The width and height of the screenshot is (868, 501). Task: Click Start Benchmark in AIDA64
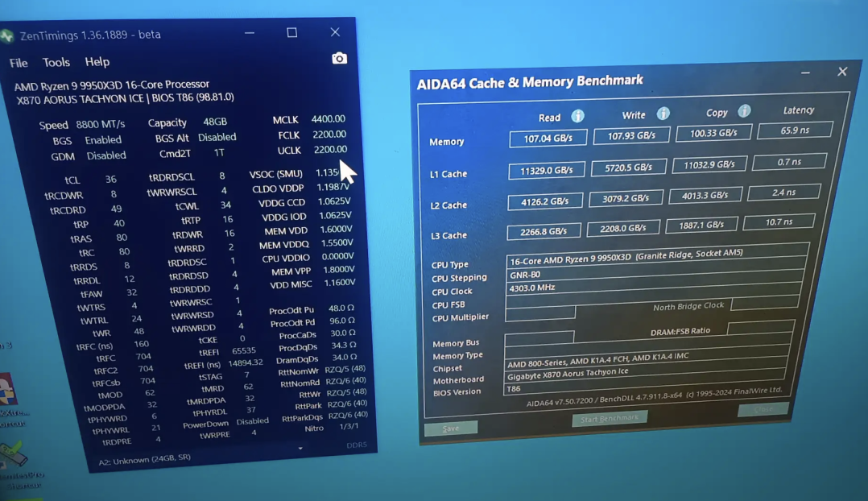click(610, 418)
